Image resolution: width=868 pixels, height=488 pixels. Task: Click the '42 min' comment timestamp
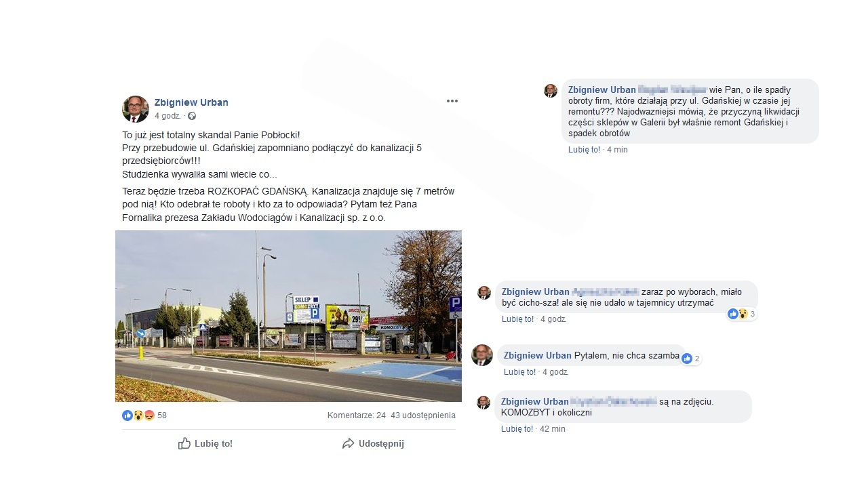[x=553, y=429]
